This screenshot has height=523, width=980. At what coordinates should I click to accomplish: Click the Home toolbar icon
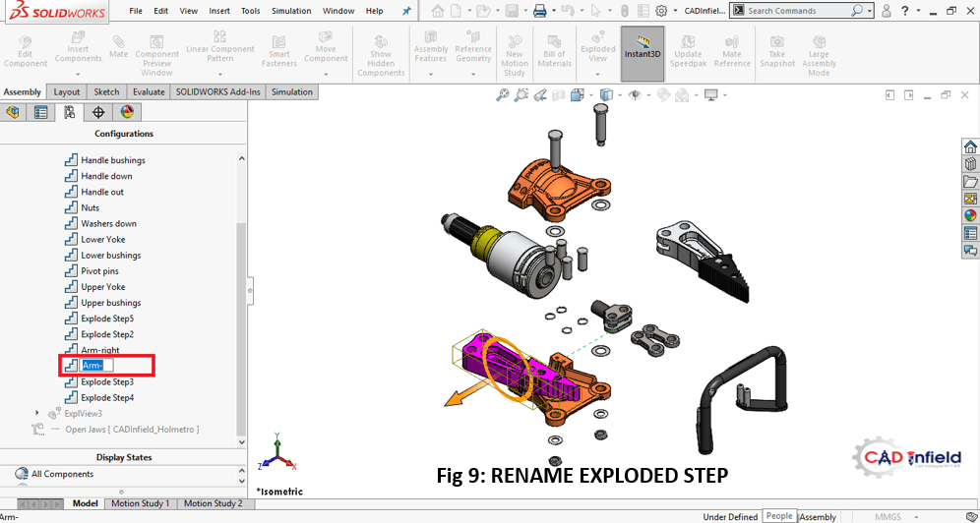(x=438, y=11)
